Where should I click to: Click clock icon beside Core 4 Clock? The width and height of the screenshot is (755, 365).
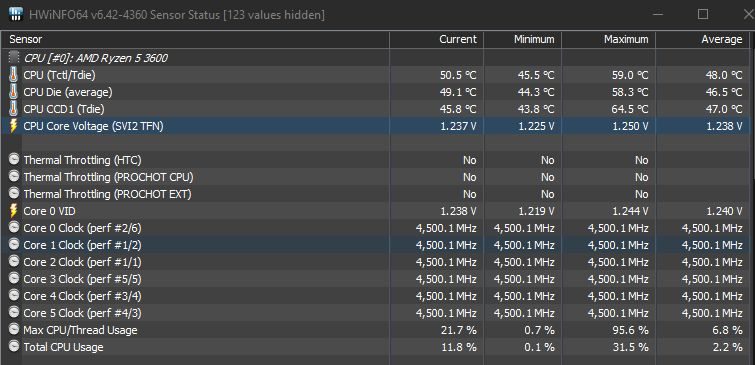tap(14, 296)
